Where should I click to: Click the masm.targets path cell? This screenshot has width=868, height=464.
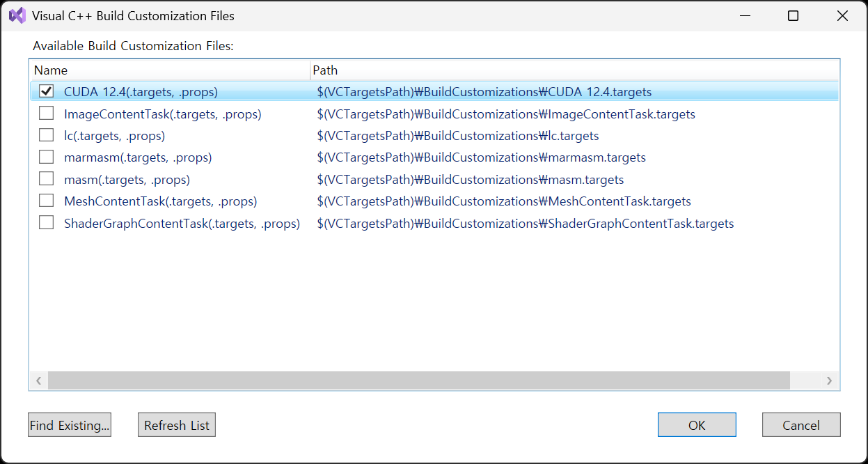click(471, 180)
